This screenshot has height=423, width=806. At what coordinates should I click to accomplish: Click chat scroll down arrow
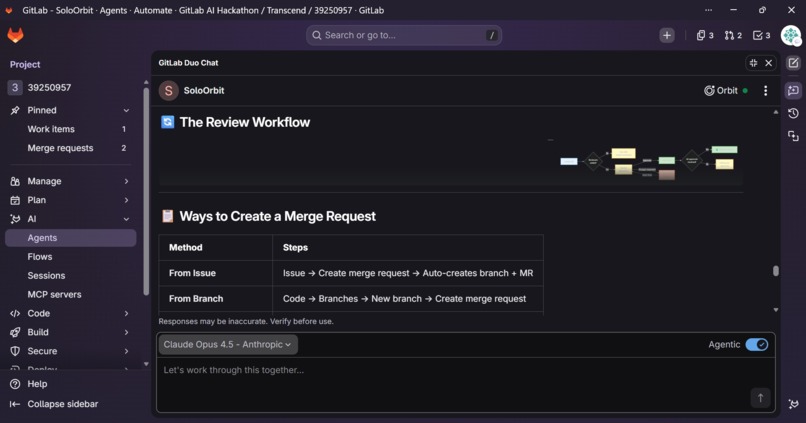[x=776, y=310]
